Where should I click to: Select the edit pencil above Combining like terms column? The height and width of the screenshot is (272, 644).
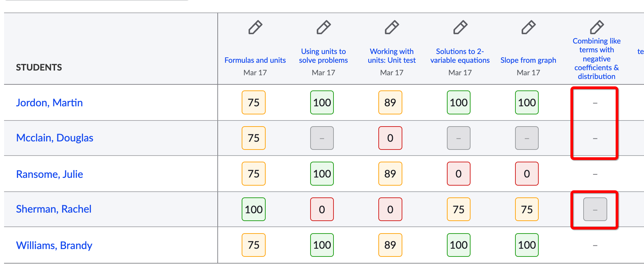(x=597, y=28)
